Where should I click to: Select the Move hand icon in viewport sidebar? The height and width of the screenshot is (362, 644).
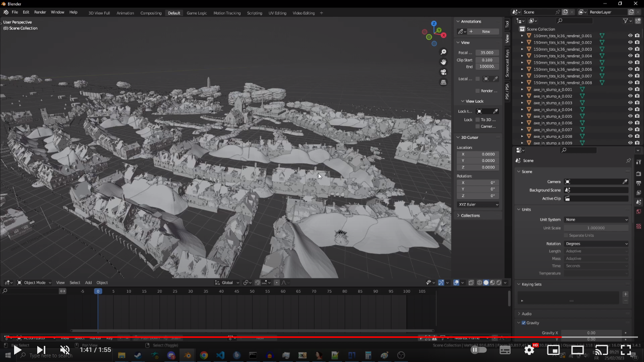443,62
